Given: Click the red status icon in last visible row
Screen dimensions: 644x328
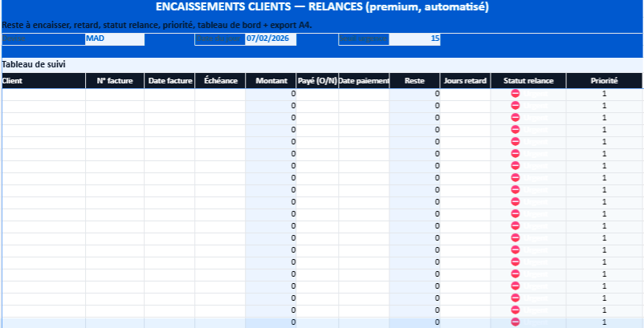Looking at the screenshot, I should (x=516, y=322).
